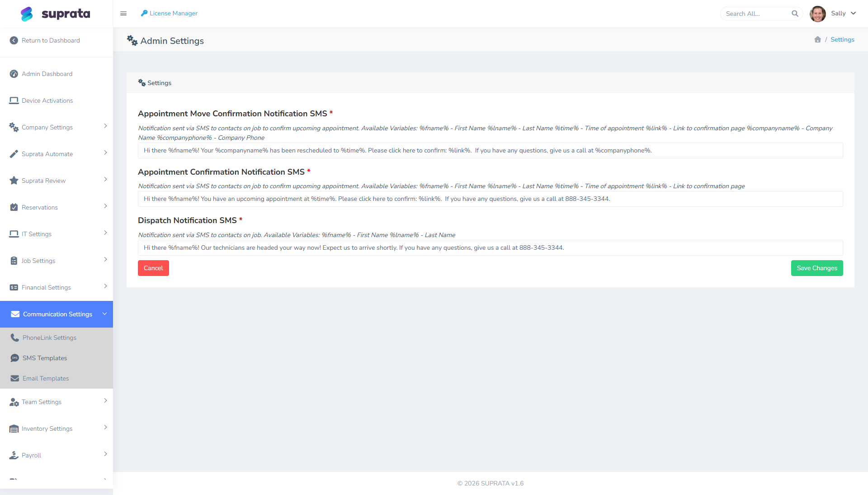
Task: Click the Team Settings label
Action: pyautogui.click(x=42, y=402)
